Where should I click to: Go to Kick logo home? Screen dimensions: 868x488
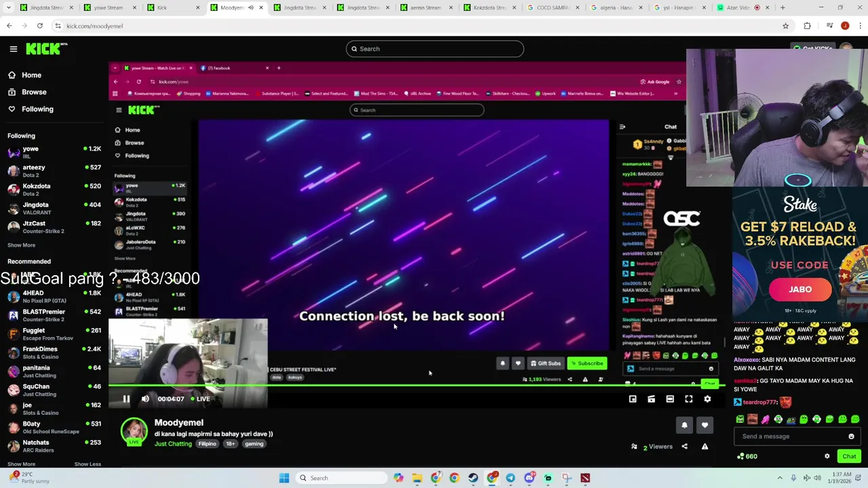(x=47, y=49)
